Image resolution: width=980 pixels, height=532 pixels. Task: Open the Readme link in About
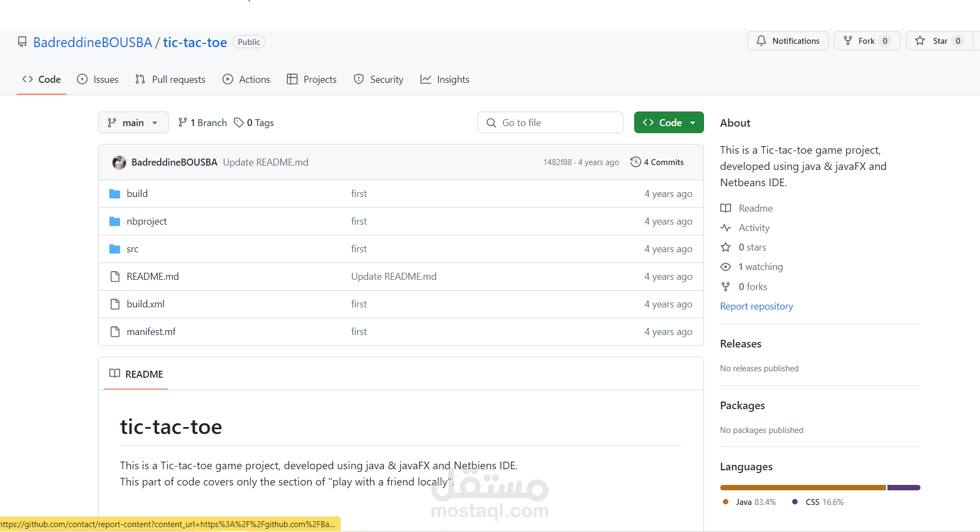click(x=755, y=208)
